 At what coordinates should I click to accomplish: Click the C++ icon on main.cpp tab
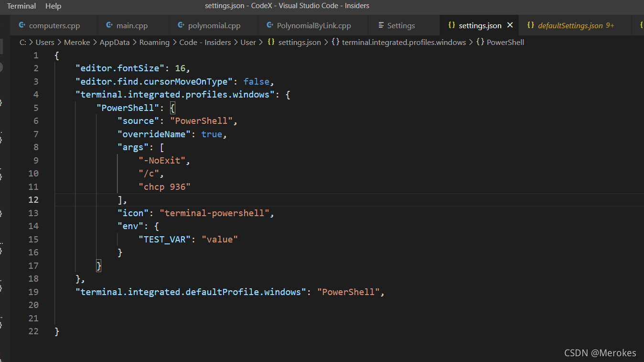coord(109,25)
